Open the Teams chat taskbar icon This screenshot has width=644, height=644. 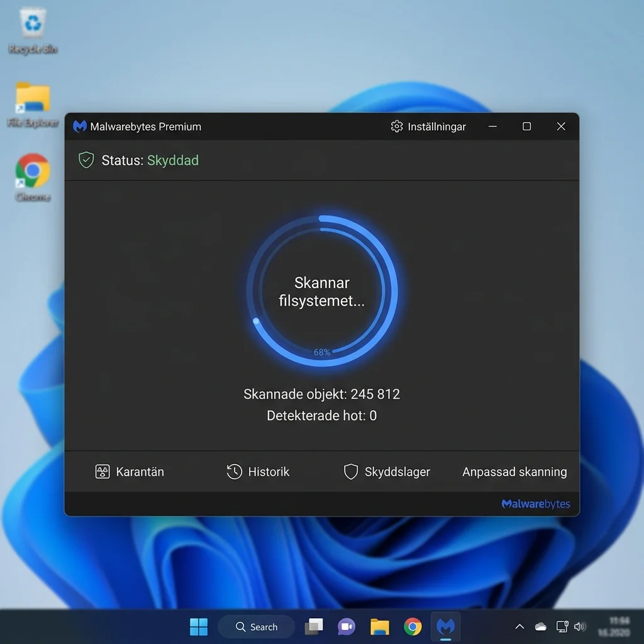click(347, 627)
